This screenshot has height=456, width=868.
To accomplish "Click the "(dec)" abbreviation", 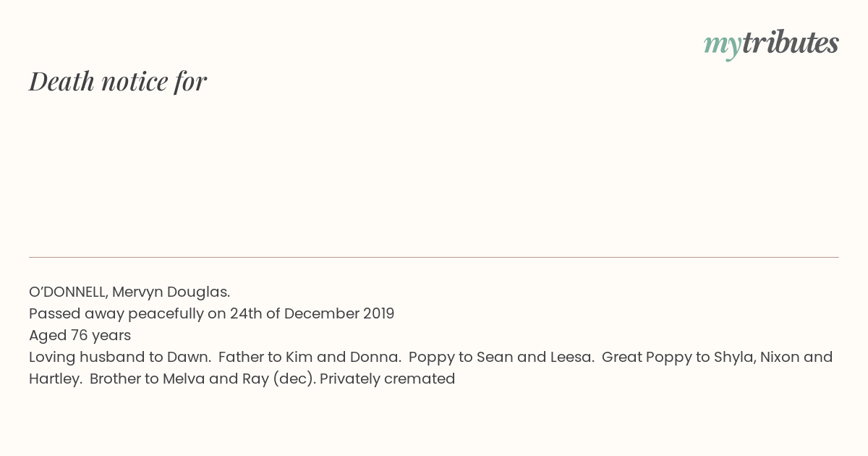I will click(294, 379).
